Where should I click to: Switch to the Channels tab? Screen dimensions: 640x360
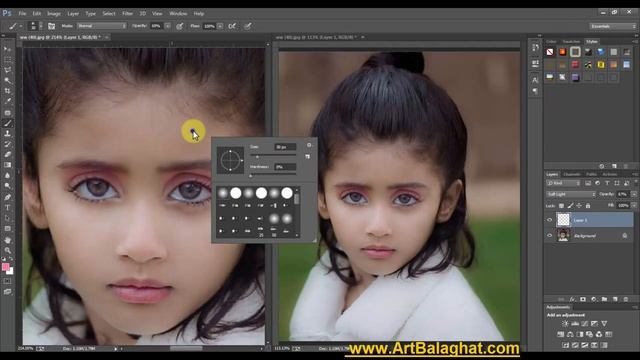click(571, 174)
